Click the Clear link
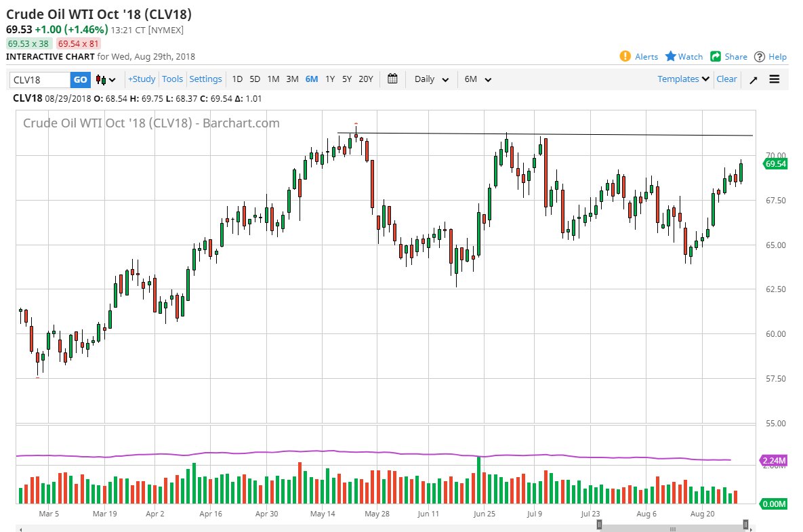803x532 pixels. pyautogui.click(x=726, y=79)
